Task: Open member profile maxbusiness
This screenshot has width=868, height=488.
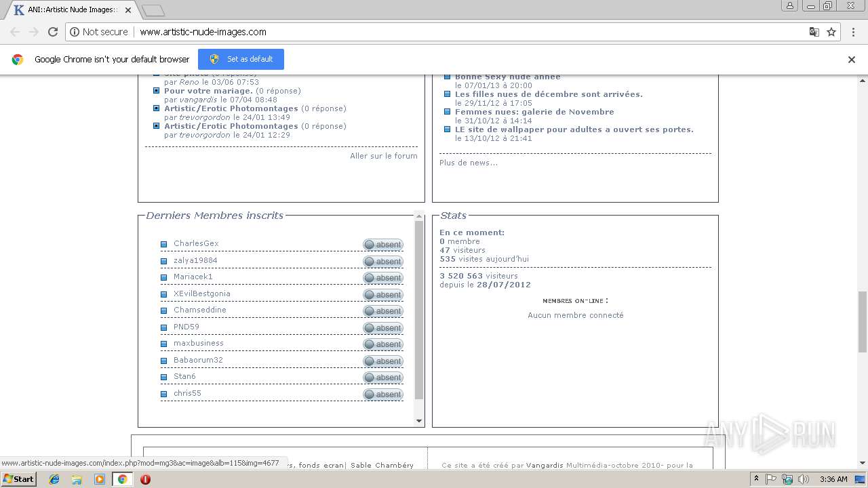Action: [199, 343]
